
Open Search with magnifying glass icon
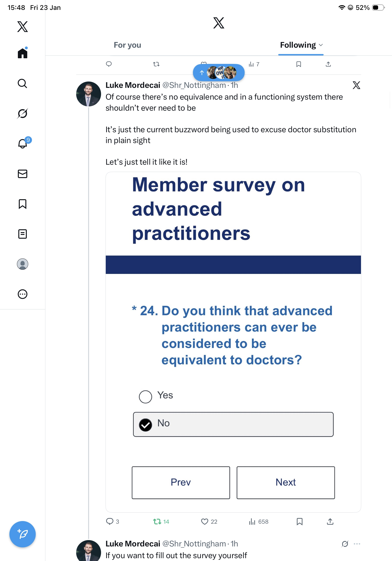pyautogui.click(x=23, y=83)
